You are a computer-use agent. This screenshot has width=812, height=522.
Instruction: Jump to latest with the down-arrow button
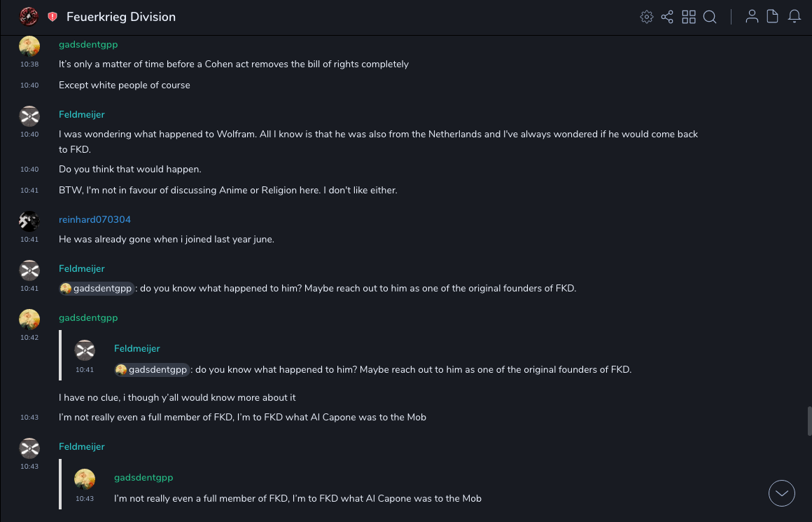point(782,493)
